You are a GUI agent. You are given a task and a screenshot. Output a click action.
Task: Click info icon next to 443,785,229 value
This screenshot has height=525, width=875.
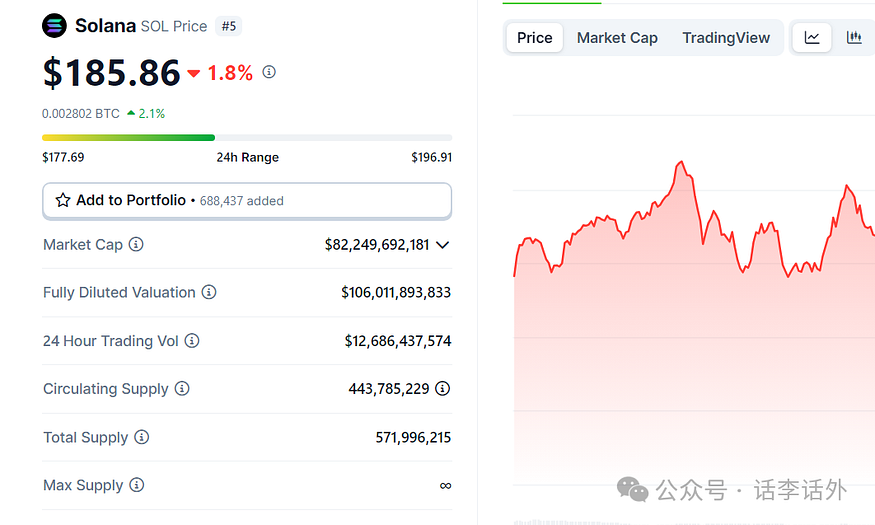[x=442, y=389]
